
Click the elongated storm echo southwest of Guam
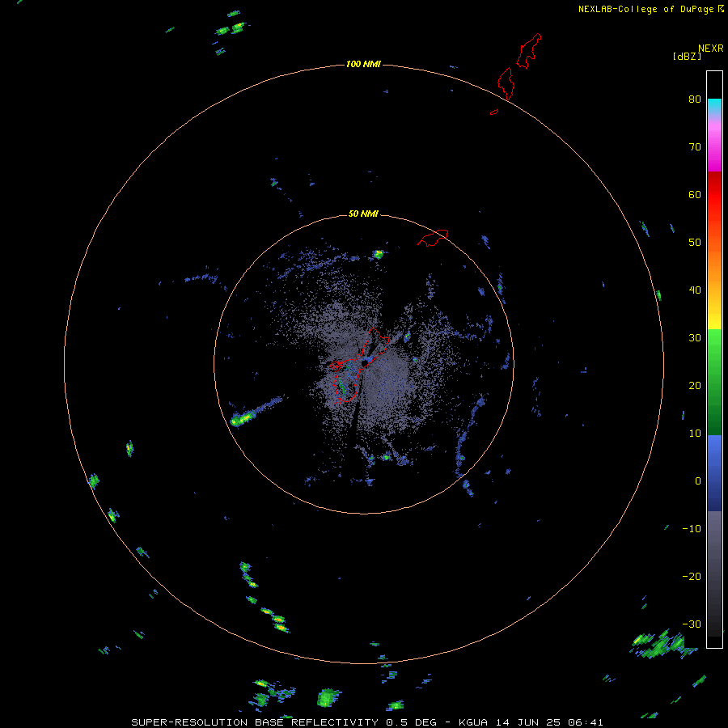click(256, 412)
